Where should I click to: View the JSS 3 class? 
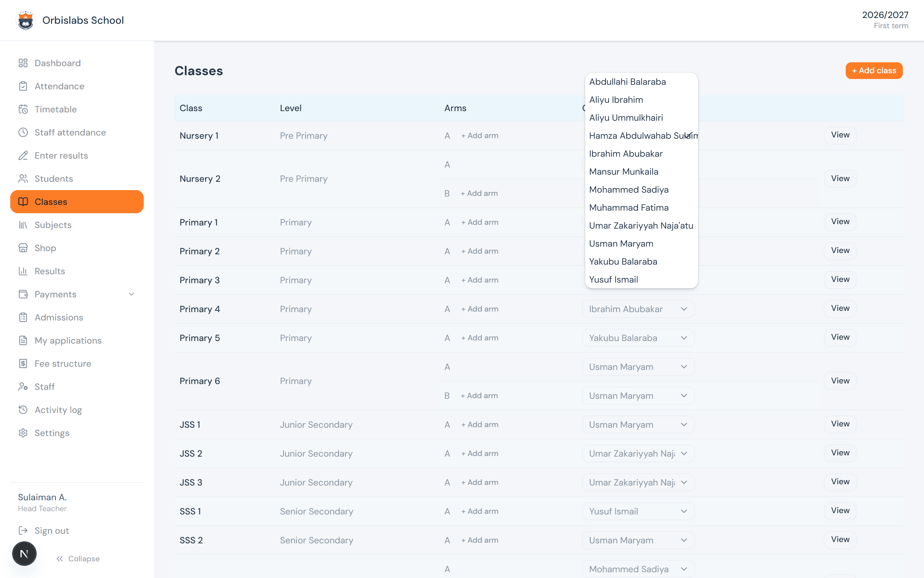840,482
